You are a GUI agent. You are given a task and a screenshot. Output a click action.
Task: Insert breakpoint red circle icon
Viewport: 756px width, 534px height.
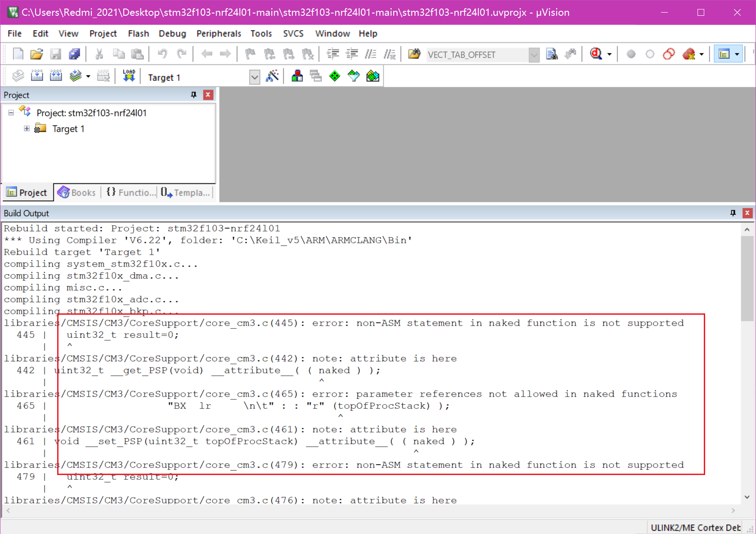(631, 54)
